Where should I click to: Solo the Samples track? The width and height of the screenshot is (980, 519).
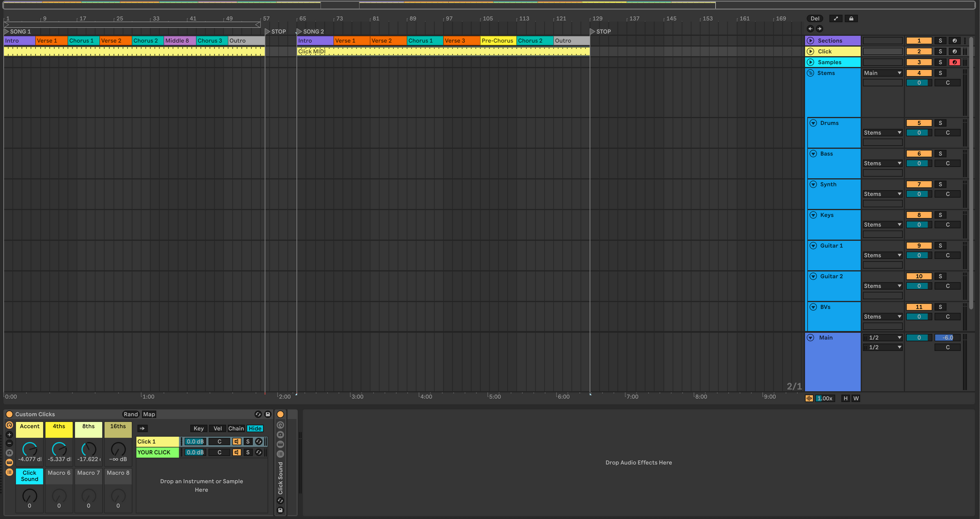[x=940, y=62]
